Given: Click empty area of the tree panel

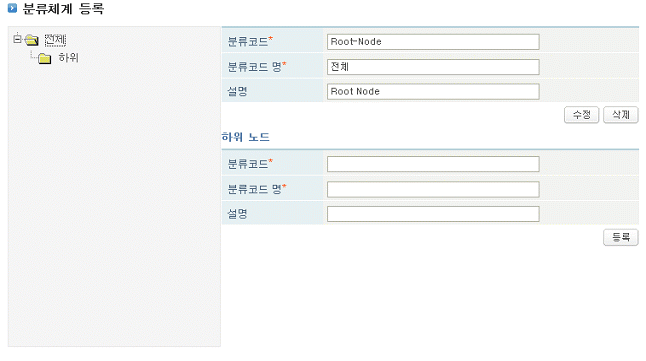Looking at the screenshot, I should (x=114, y=206).
